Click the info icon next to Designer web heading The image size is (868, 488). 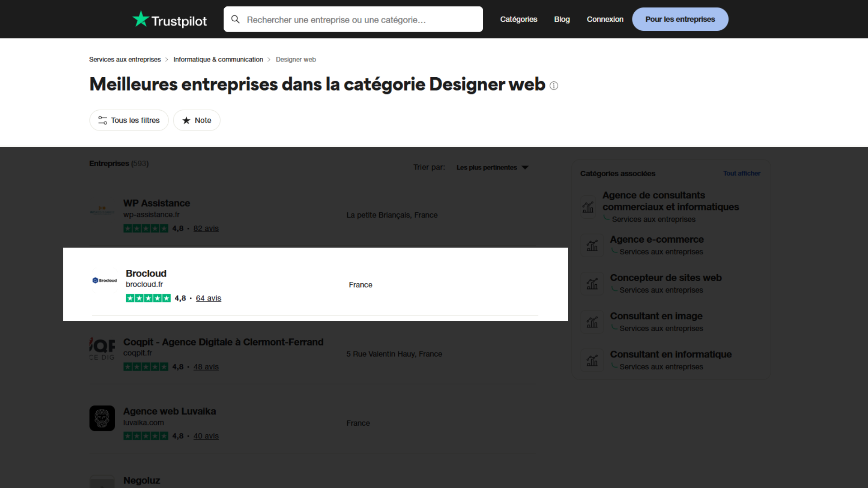pyautogui.click(x=554, y=86)
